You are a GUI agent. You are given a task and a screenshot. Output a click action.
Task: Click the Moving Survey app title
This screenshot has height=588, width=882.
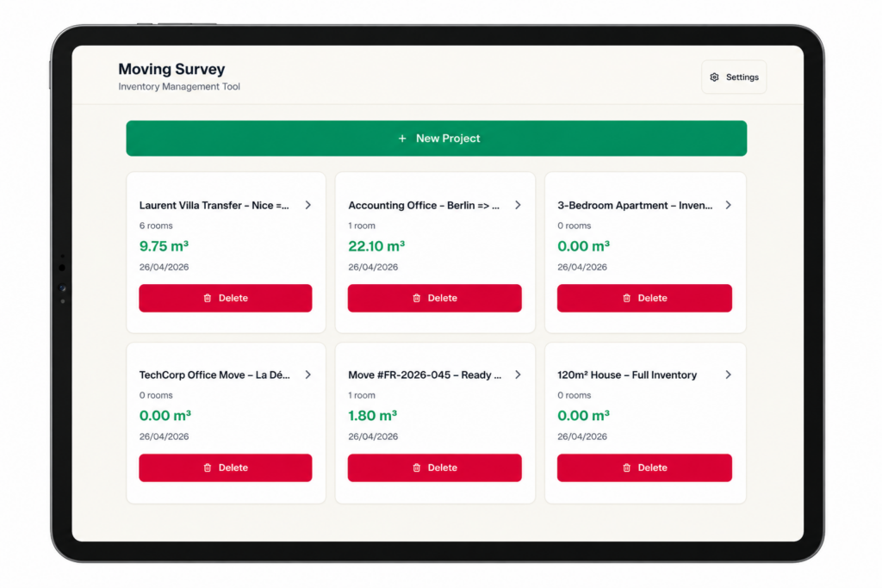click(x=171, y=69)
